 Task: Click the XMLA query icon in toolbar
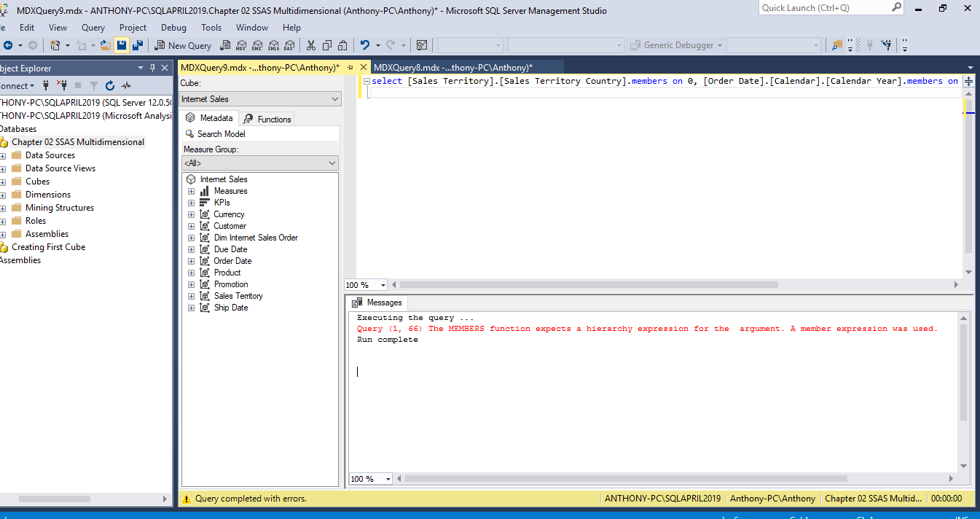273,45
